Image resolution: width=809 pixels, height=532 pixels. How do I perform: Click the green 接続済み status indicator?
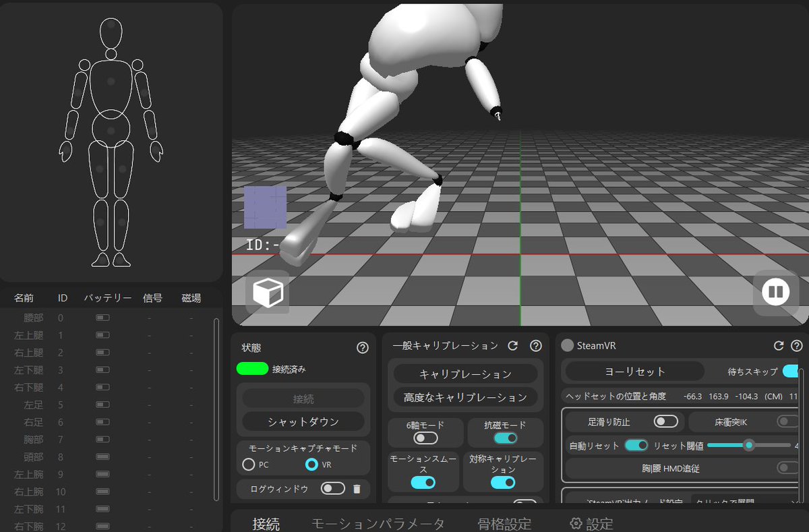pyautogui.click(x=252, y=369)
